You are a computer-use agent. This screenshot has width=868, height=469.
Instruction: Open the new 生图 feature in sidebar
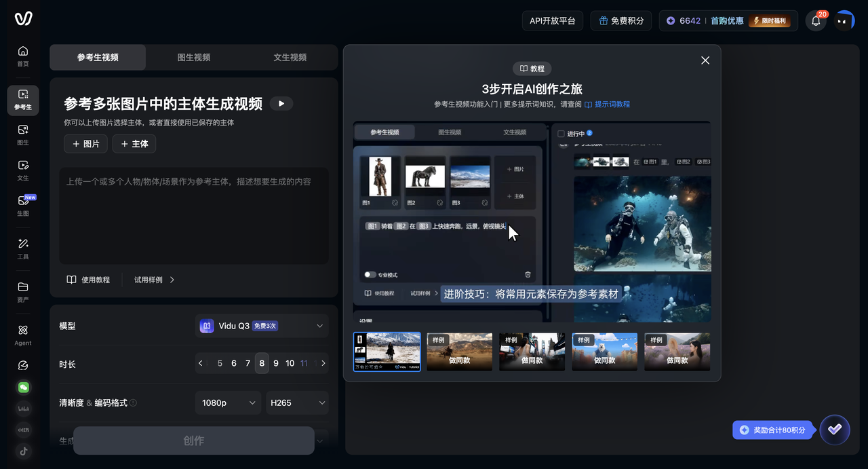[x=22, y=205]
